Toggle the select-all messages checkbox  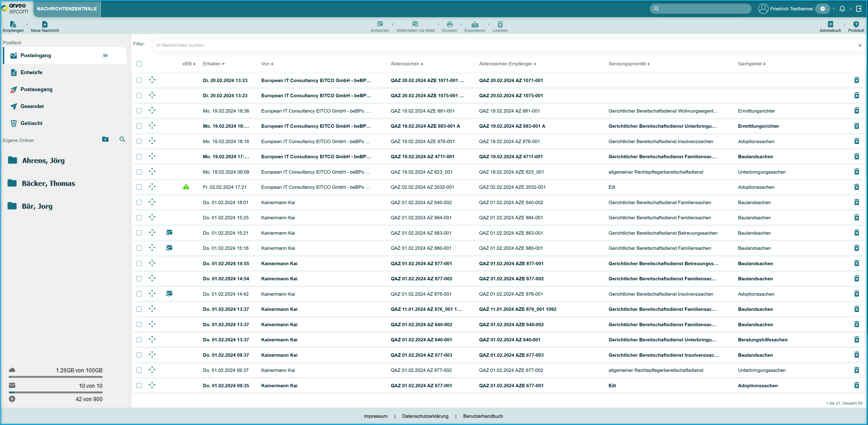point(139,64)
